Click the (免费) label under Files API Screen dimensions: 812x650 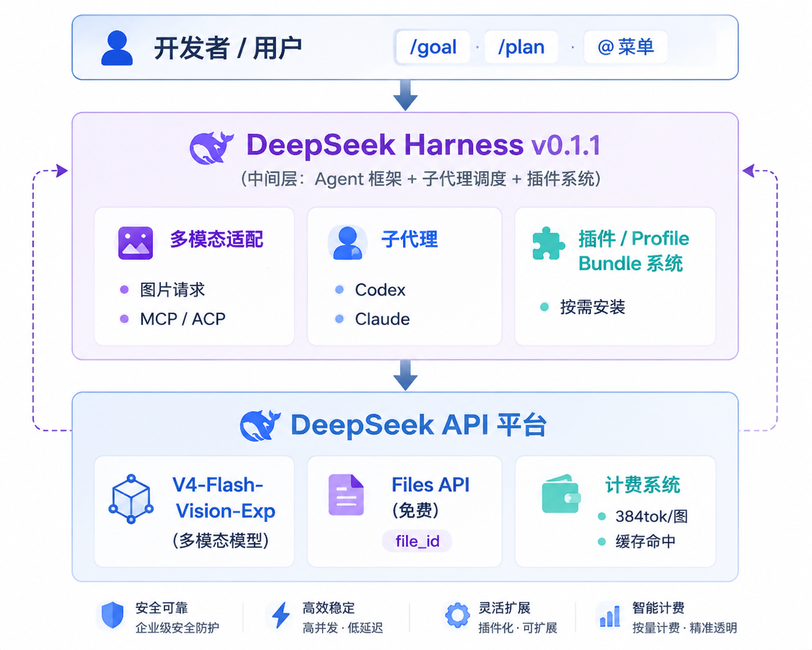point(415,510)
